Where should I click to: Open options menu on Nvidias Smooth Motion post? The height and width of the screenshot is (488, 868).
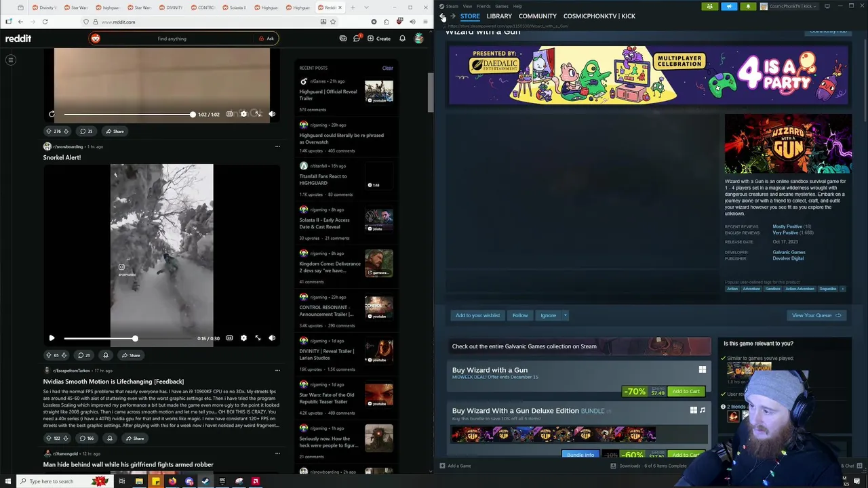point(277,371)
